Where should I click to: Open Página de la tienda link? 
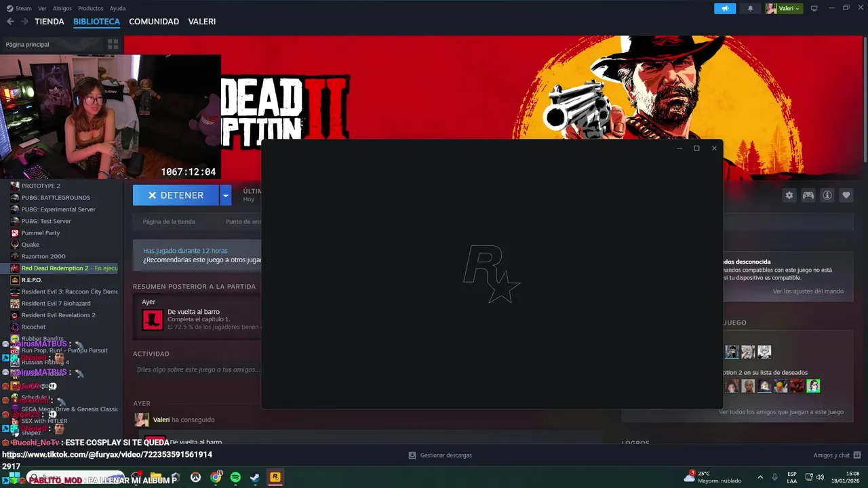tap(169, 222)
